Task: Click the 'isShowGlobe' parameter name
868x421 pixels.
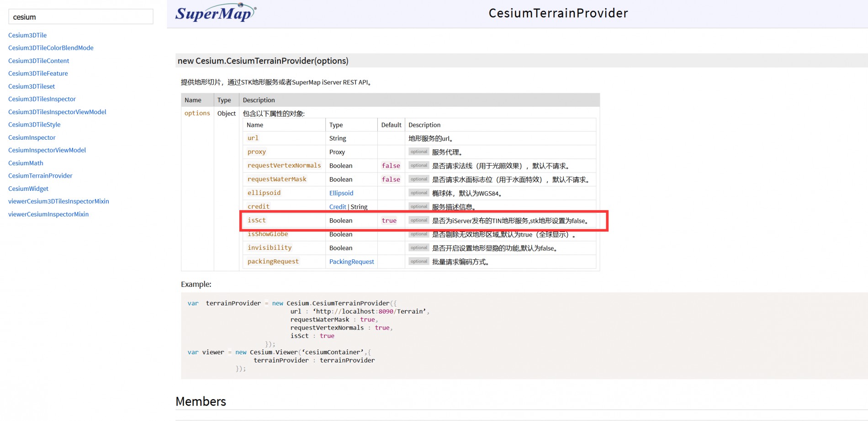Action: tap(268, 234)
